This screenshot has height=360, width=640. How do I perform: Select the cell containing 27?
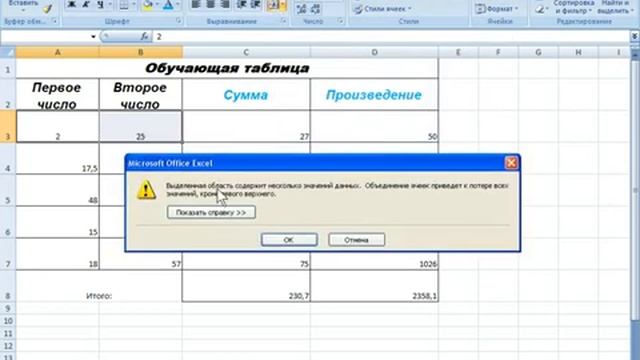pos(246,127)
